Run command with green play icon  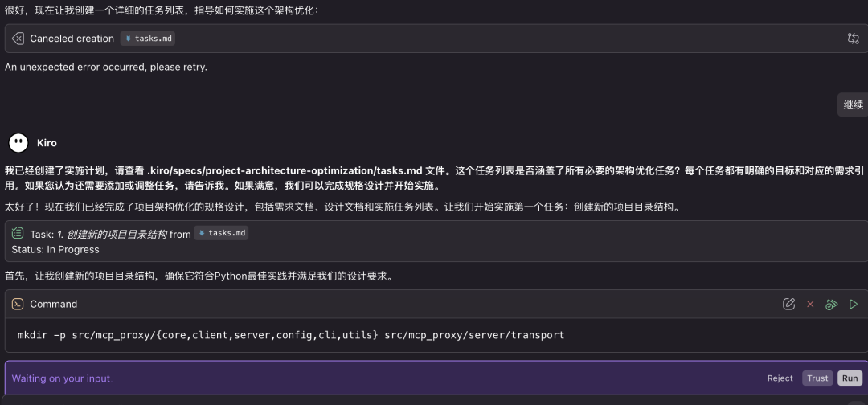pos(854,304)
